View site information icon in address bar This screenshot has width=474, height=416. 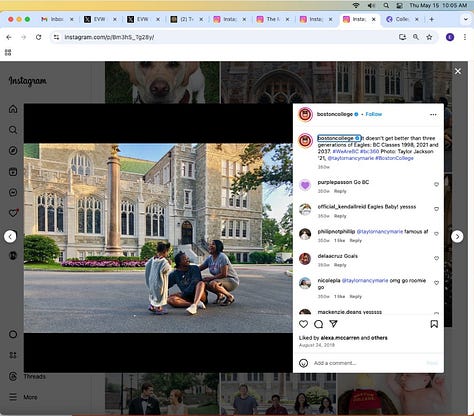coord(56,37)
